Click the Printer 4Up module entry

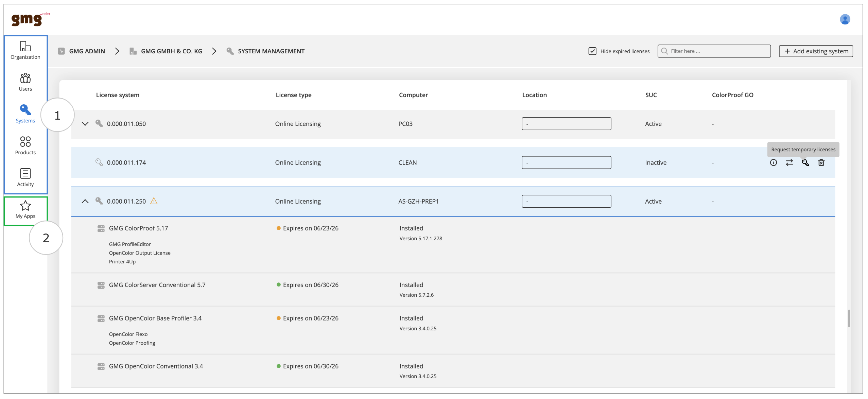pos(122,262)
